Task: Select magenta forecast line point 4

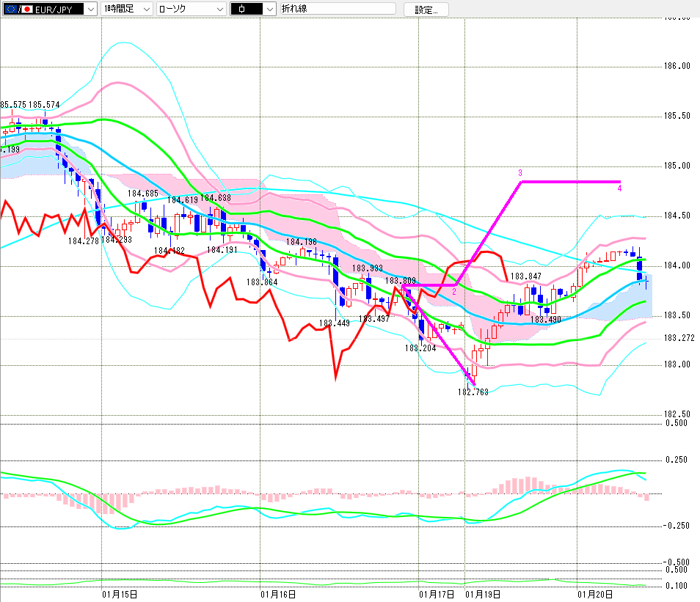Action: (619, 188)
